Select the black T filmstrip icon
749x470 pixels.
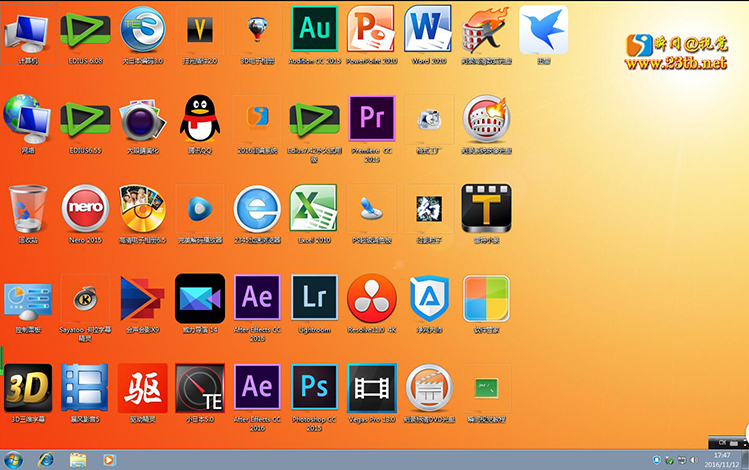486,208
